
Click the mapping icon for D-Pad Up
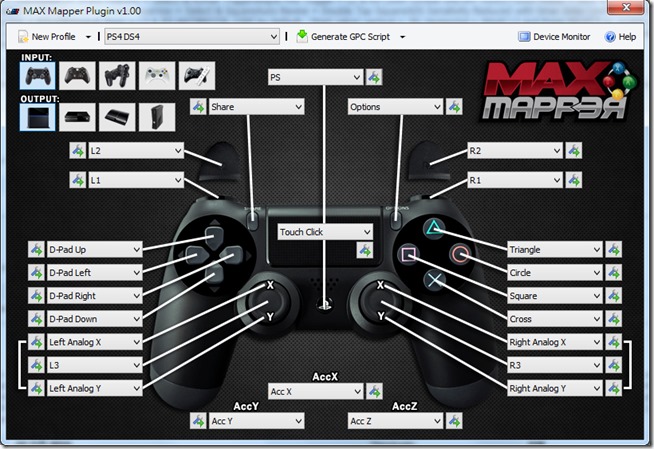(36, 249)
